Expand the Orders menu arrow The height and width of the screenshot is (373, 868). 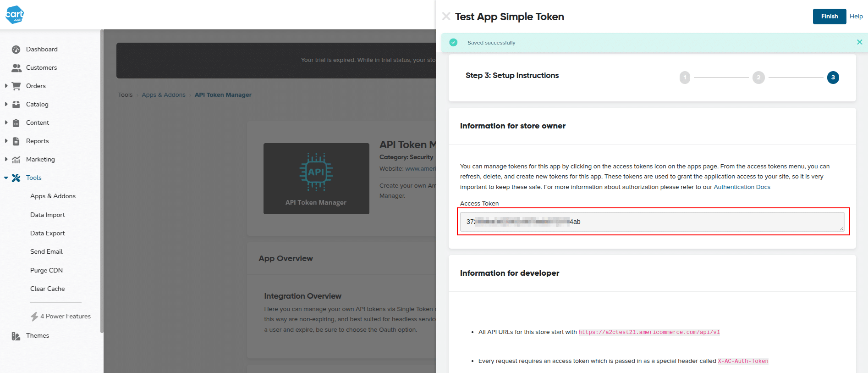tap(6, 86)
